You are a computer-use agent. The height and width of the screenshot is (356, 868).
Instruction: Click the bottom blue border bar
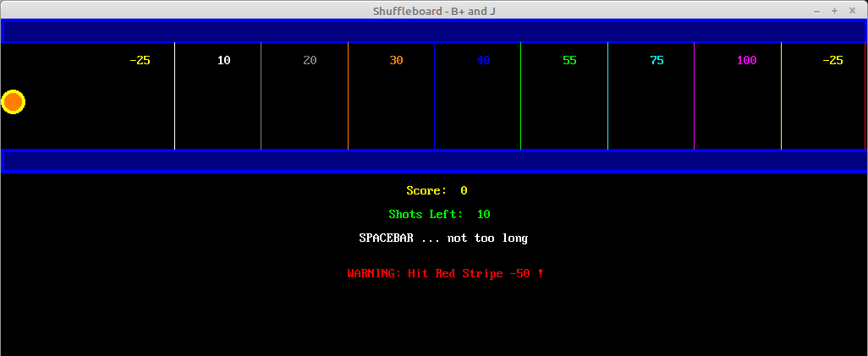[x=433, y=162]
